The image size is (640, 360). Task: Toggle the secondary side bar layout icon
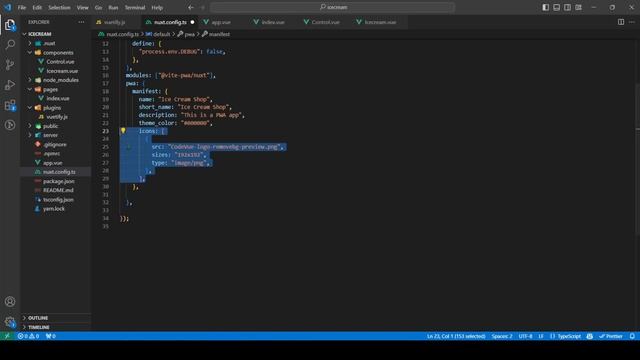tap(567, 7)
